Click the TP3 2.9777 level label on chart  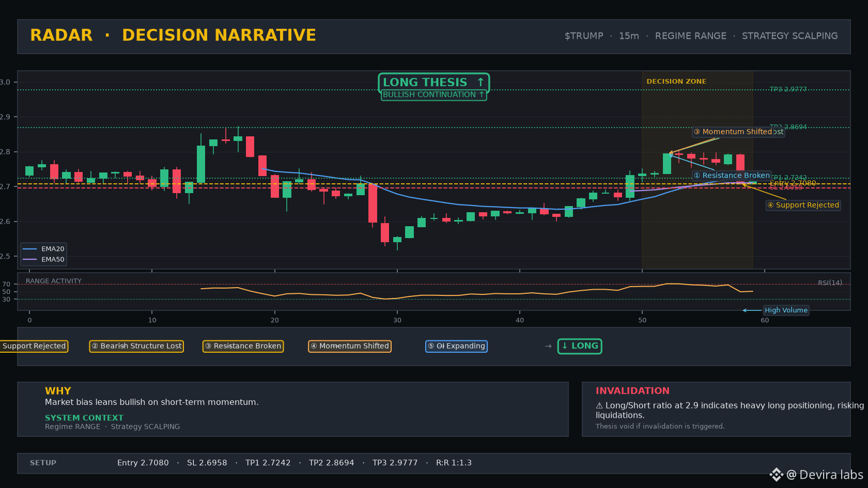click(788, 89)
